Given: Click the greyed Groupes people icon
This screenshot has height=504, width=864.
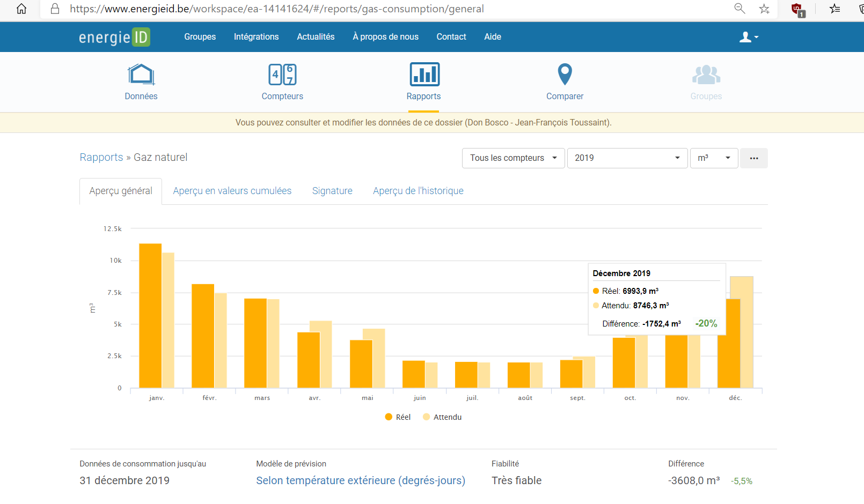Looking at the screenshot, I should [706, 75].
